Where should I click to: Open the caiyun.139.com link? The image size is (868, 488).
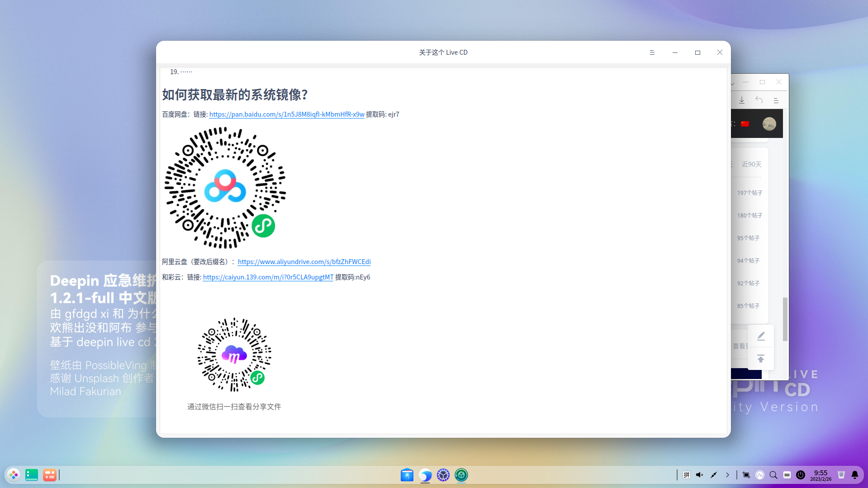pos(268,277)
